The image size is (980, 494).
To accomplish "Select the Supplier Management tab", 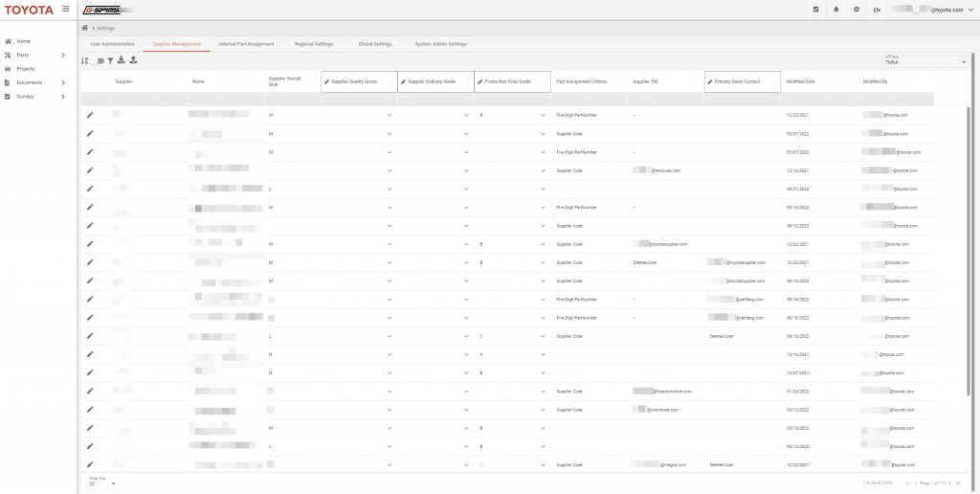I will coord(177,44).
